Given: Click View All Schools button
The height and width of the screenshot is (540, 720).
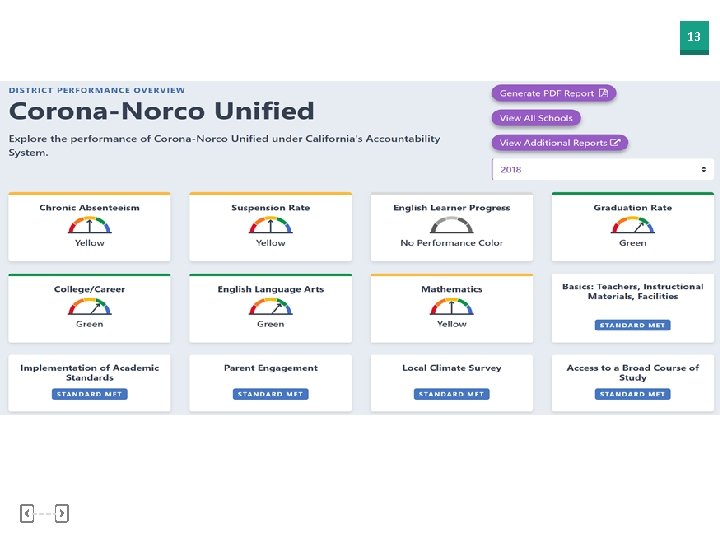Looking at the screenshot, I should click(536, 118).
